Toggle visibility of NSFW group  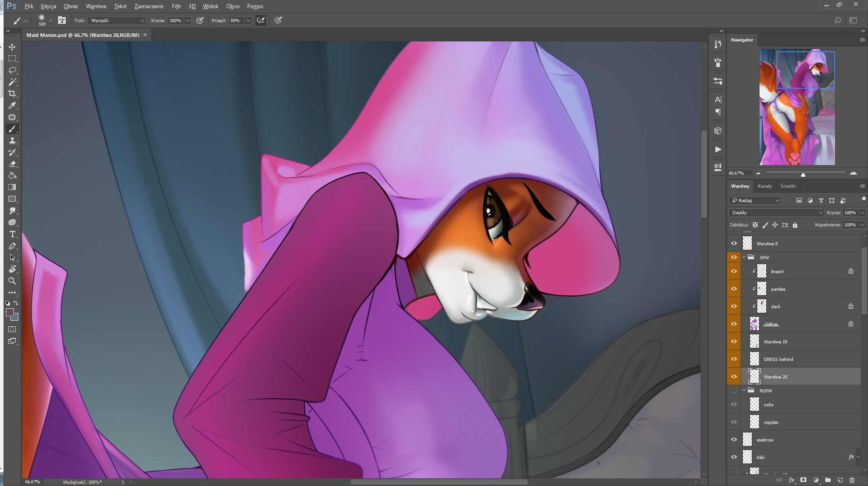click(x=734, y=391)
